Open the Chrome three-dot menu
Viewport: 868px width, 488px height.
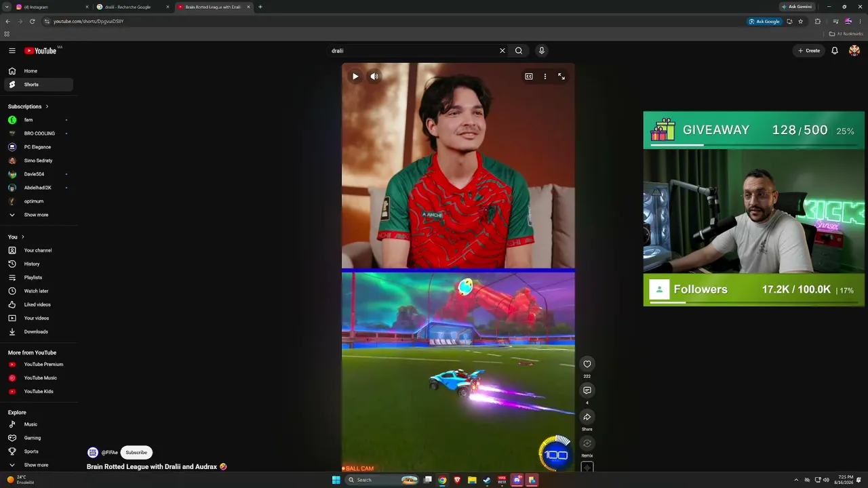(861, 22)
